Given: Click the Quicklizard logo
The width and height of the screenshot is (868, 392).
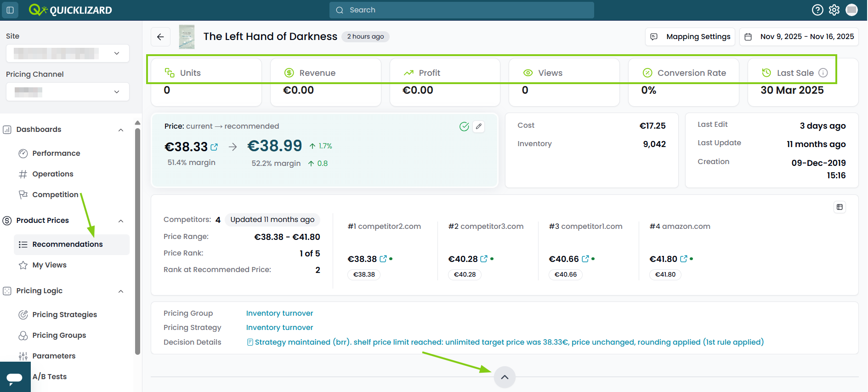Looking at the screenshot, I should 70,10.
